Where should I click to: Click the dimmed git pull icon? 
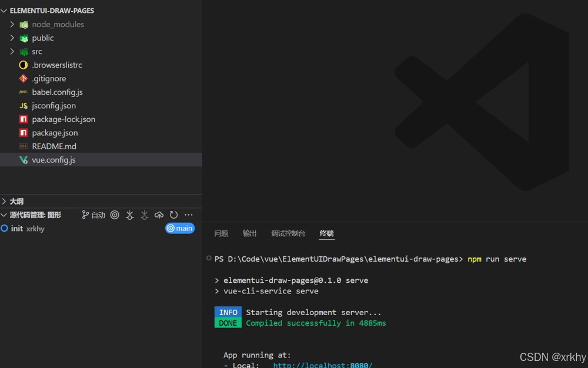145,215
